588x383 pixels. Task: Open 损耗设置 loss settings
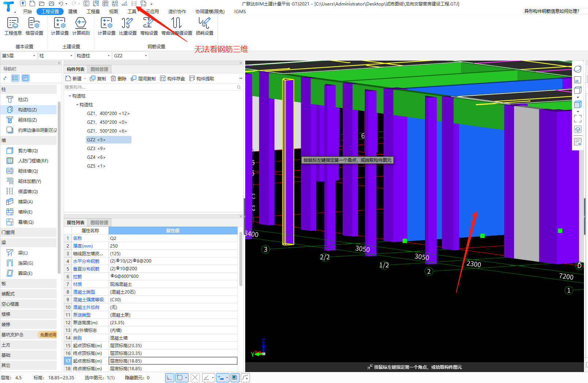(x=204, y=26)
